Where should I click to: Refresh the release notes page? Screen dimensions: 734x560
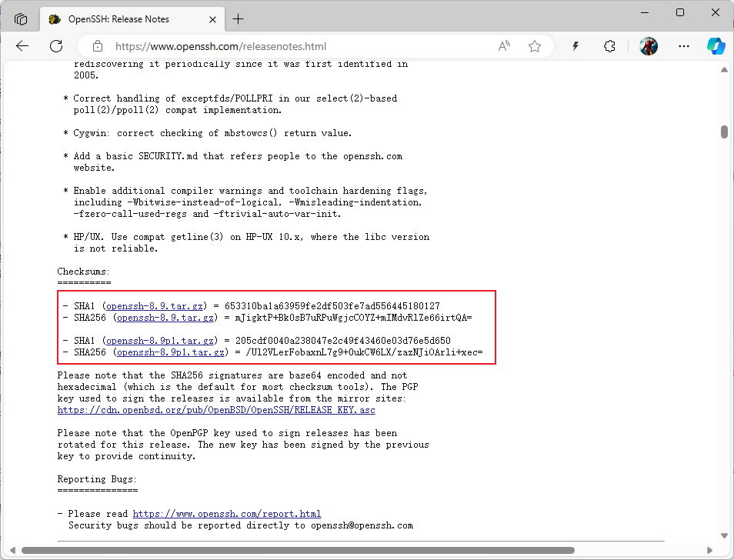[56, 46]
